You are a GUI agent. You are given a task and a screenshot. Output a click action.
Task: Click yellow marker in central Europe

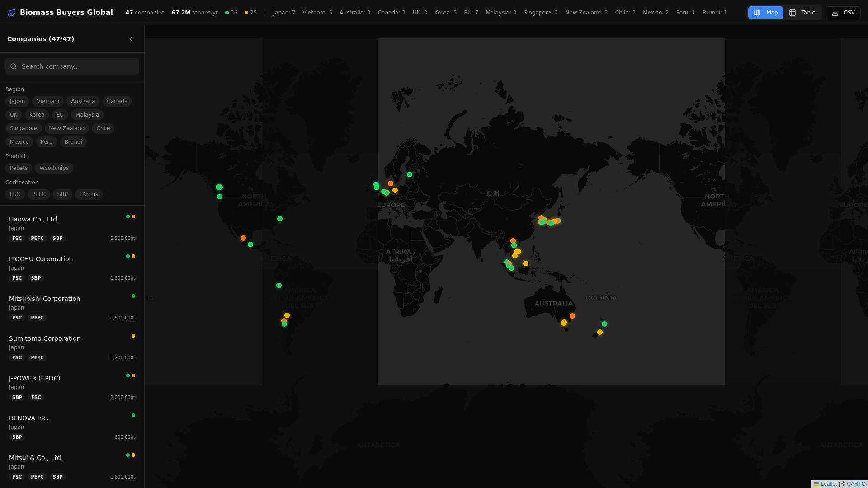click(x=395, y=190)
